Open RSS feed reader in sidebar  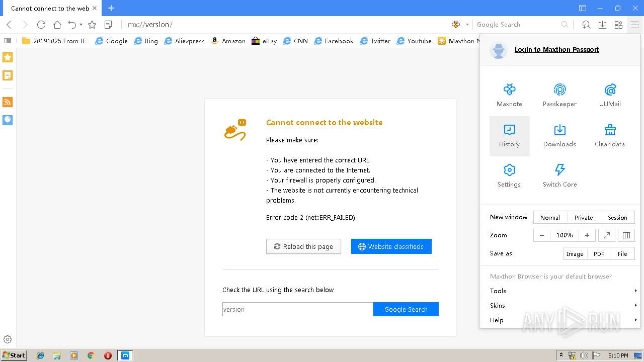8,102
